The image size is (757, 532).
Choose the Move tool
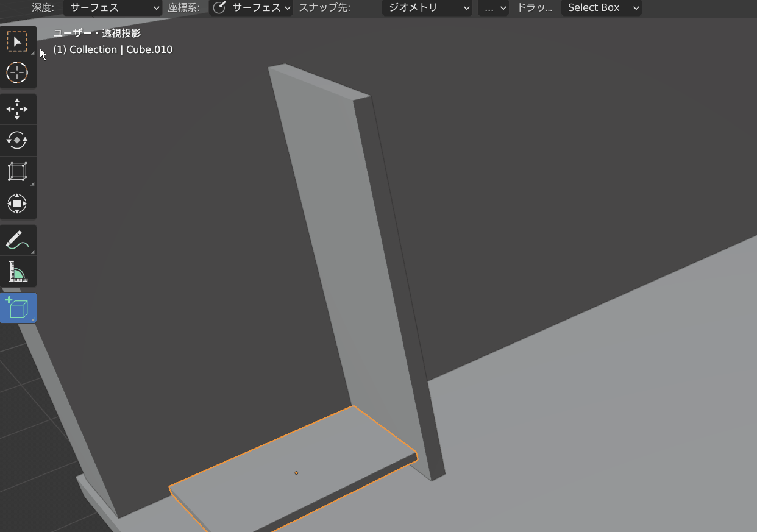click(17, 109)
